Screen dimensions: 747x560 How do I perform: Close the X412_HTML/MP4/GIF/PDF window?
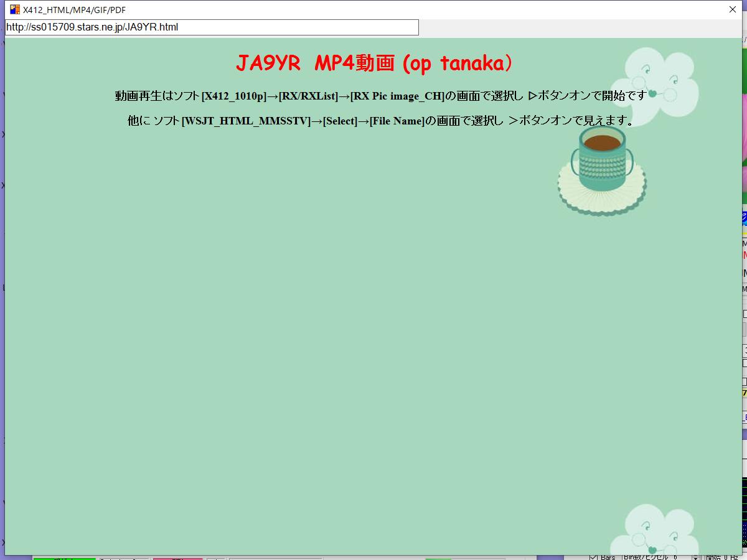point(733,9)
